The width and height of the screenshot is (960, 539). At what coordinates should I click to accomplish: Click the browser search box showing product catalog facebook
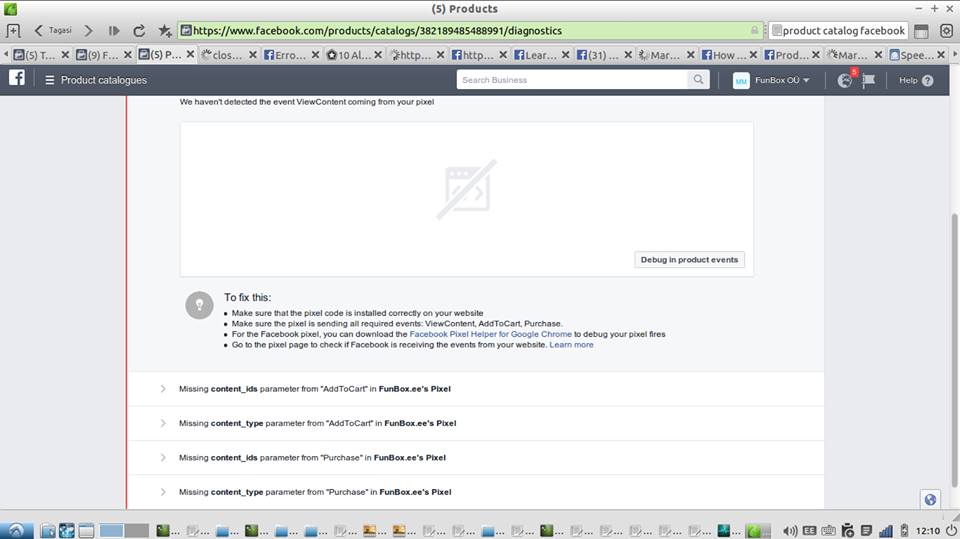tap(838, 31)
